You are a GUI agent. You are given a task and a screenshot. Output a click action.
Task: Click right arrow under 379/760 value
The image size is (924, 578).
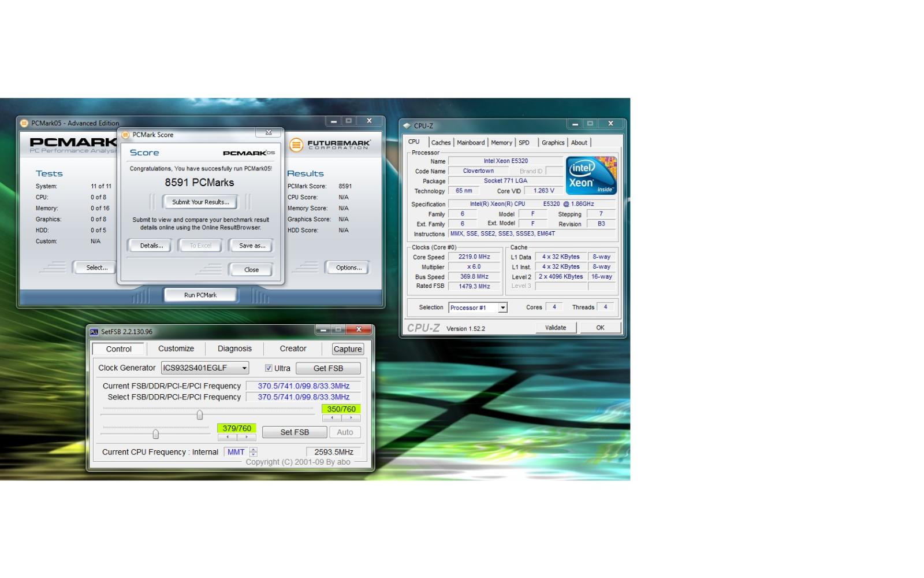[247, 437]
